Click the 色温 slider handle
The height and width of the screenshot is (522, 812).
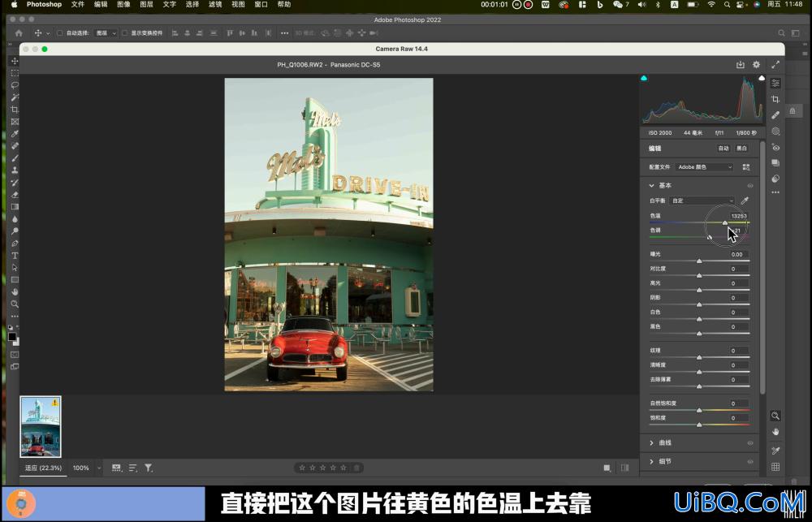pyautogui.click(x=725, y=222)
